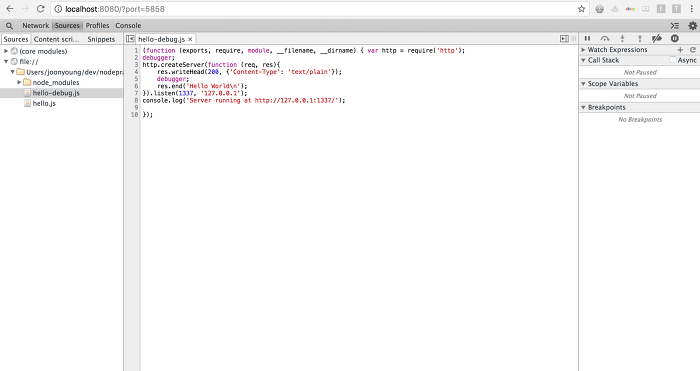This screenshot has width=700, height=371.
Task: Collapse the file:// tree node
Action: [x=6, y=62]
